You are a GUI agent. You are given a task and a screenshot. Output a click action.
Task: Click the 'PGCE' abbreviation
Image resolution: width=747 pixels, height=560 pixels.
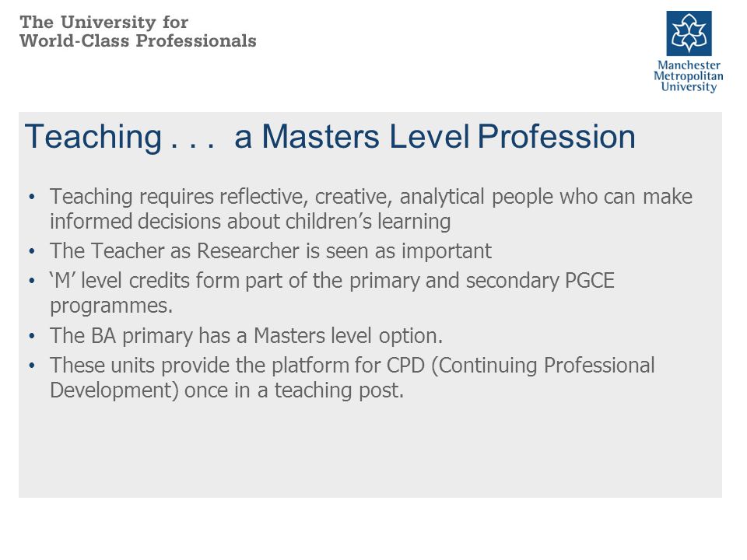(589, 281)
